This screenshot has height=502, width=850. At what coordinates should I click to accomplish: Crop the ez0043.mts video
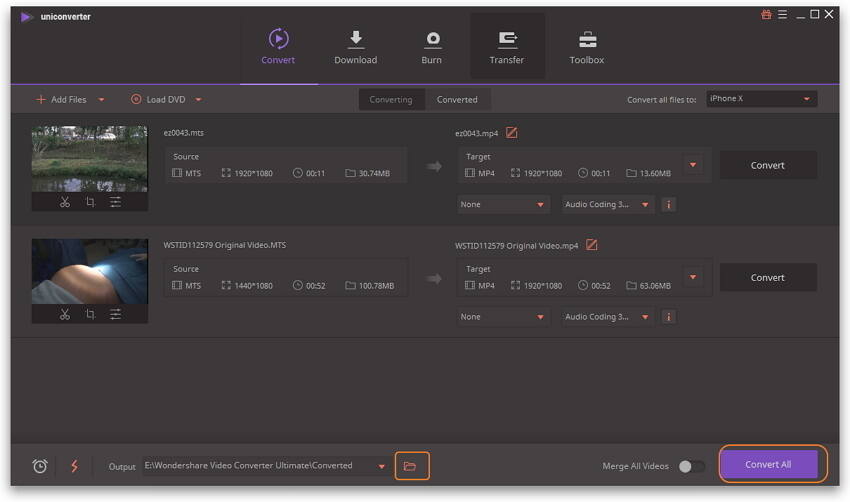pos(90,202)
